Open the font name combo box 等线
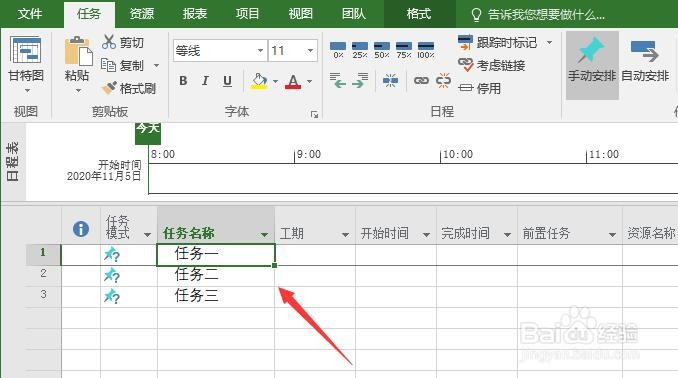 (x=220, y=51)
